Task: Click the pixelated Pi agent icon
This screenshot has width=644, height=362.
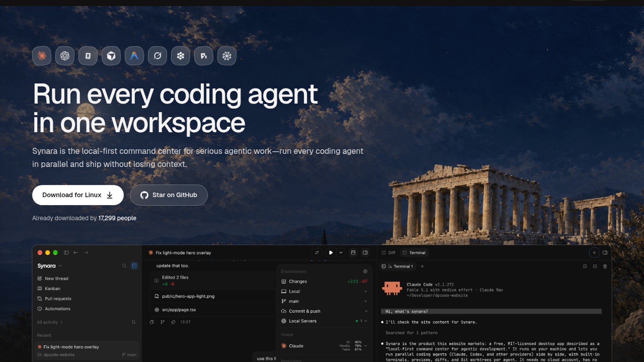Action: pyautogui.click(x=204, y=56)
